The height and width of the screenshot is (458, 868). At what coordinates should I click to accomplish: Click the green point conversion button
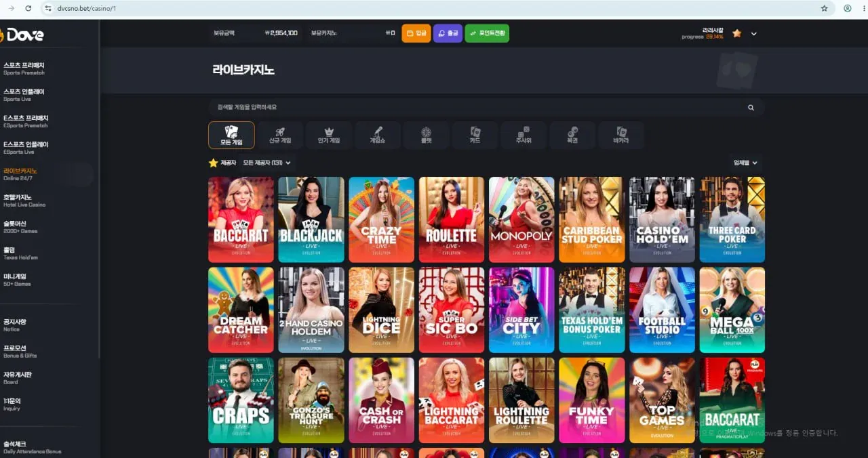[x=487, y=33]
